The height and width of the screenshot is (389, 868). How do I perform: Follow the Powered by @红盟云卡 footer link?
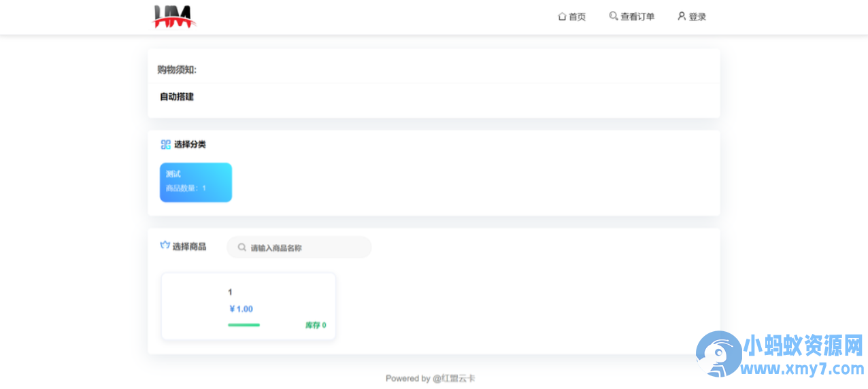tap(431, 378)
